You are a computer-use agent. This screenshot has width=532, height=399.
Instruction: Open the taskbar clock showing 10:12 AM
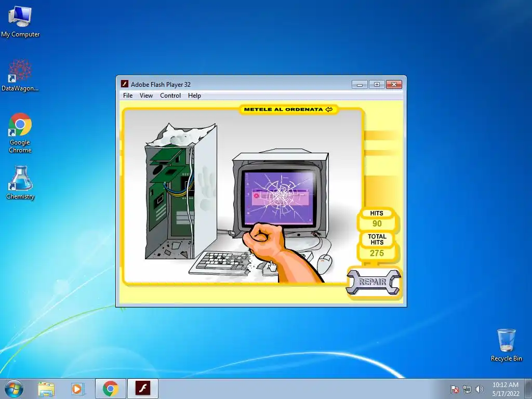(506, 389)
